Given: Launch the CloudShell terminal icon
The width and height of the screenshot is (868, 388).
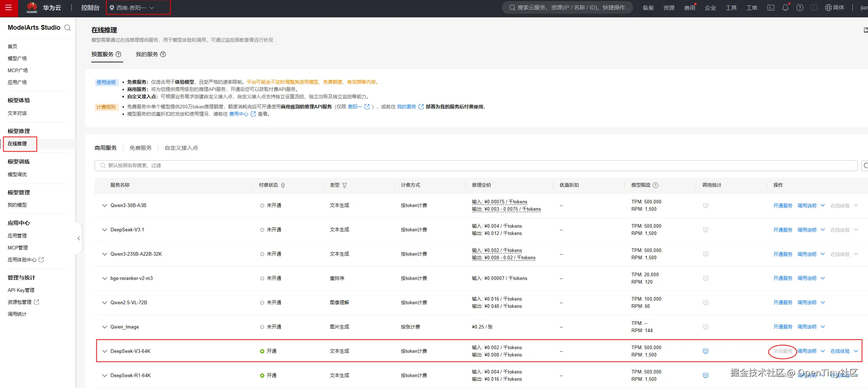Looking at the screenshot, I should point(771,8).
